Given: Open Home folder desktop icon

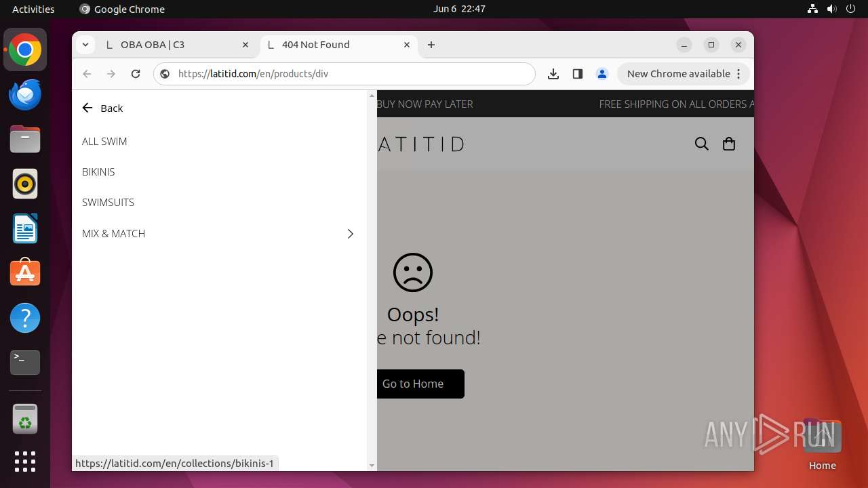Looking at the screenshot, I should pyautogui.click(x=822, y=445).
